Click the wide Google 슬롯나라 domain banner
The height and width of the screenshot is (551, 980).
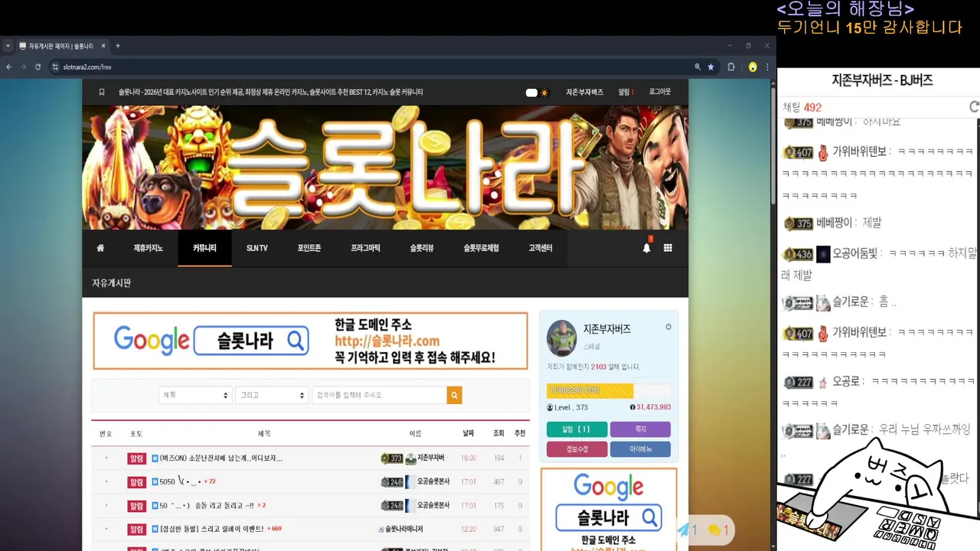click(x=310, y=341)
